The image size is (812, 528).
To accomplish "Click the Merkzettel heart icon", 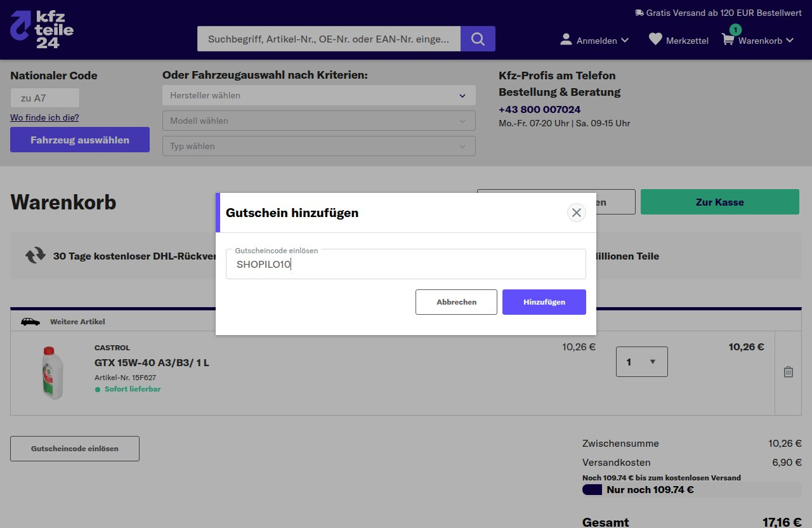I will (x=655, y=39).
